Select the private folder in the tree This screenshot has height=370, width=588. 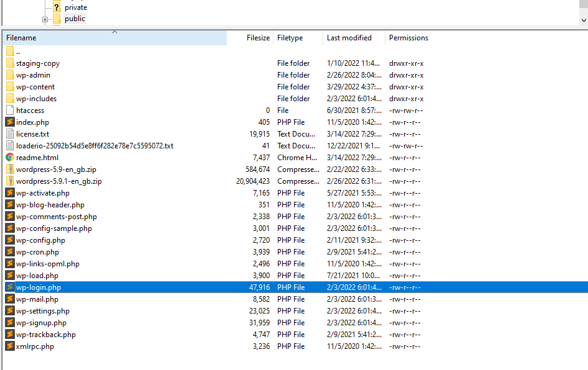click(x=76, y=7)
